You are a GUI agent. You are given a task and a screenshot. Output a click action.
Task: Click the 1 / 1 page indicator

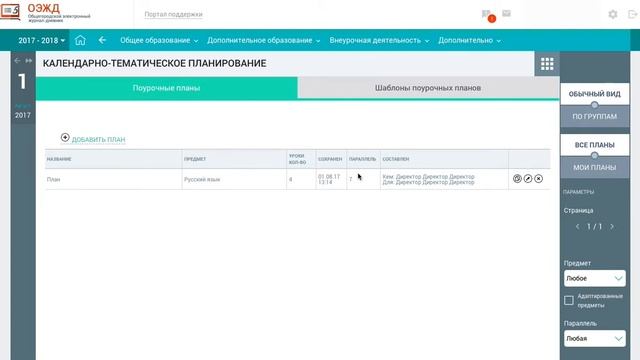[595, 227]
